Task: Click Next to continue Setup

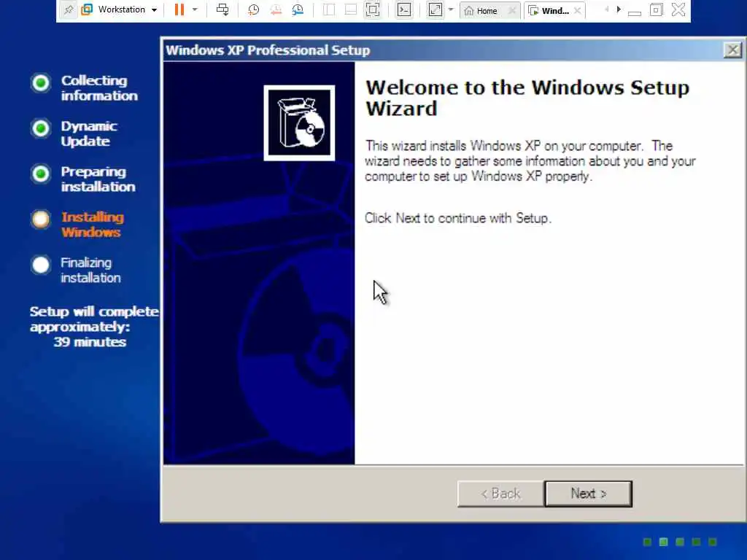Action: point(589,494)
